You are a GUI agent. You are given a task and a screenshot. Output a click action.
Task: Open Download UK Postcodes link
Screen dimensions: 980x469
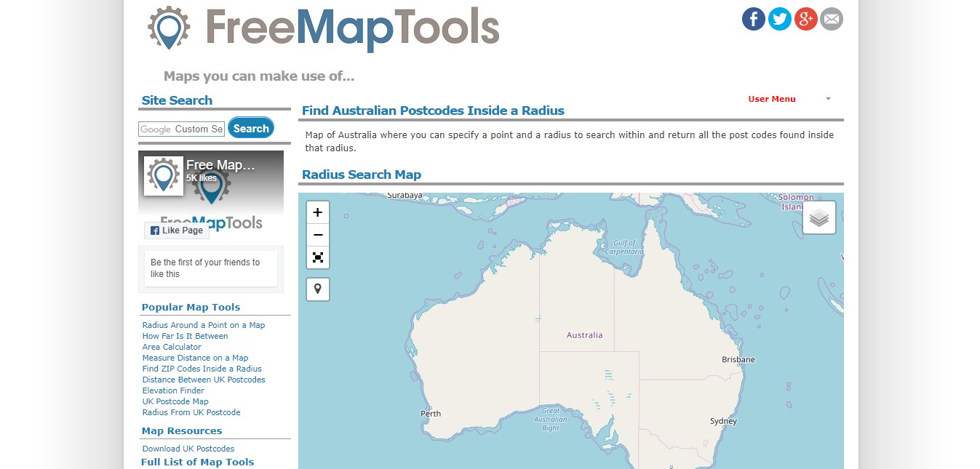188,449
